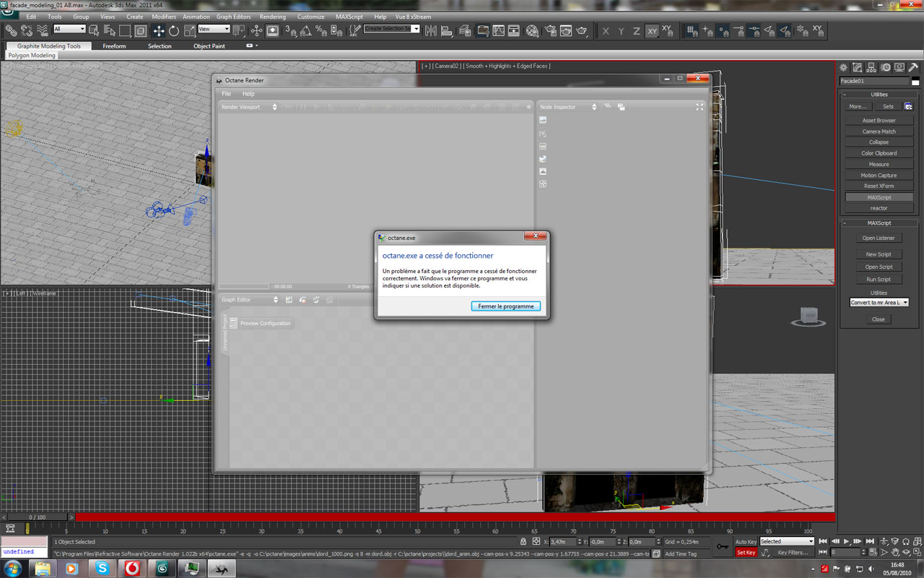924x578 pixels.
Task: Click the object color swatch beside Facade01
Action: click(x=915, y=82)
